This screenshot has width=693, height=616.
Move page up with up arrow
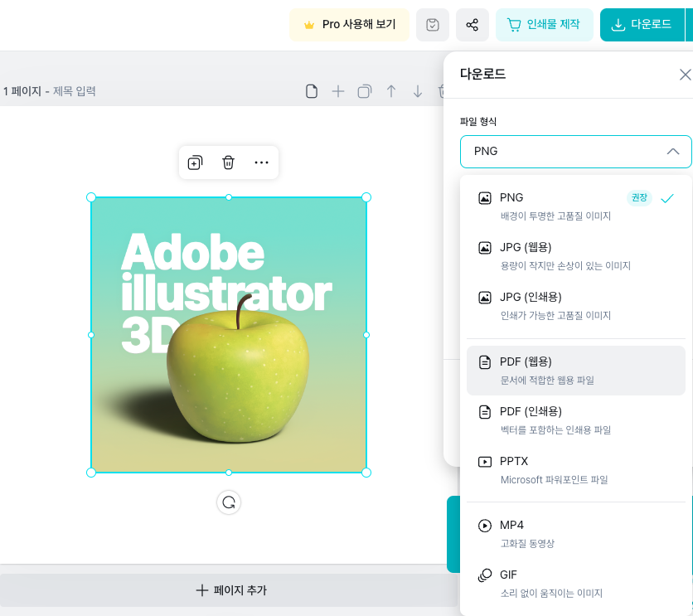click(x=391, y=91)
